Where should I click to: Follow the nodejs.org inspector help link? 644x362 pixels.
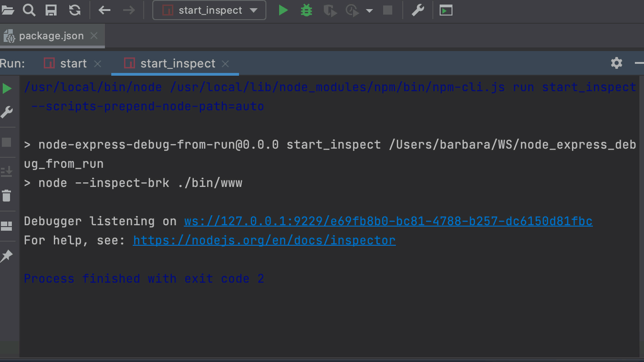pos(264,240)
